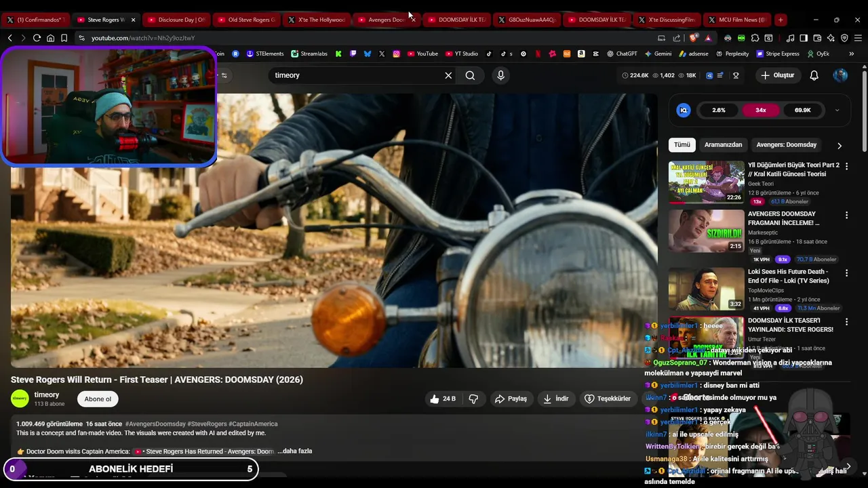This screenshot has width=868, height=488.
Task: Reload the current page
Action: (37, 38)
